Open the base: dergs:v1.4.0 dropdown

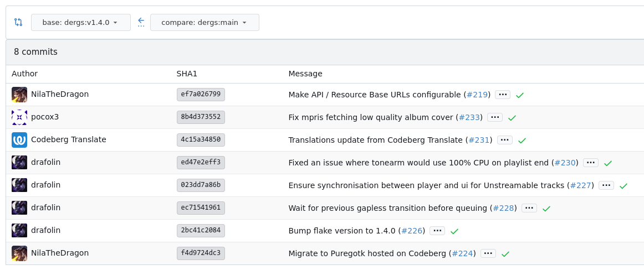coord(80,23)
